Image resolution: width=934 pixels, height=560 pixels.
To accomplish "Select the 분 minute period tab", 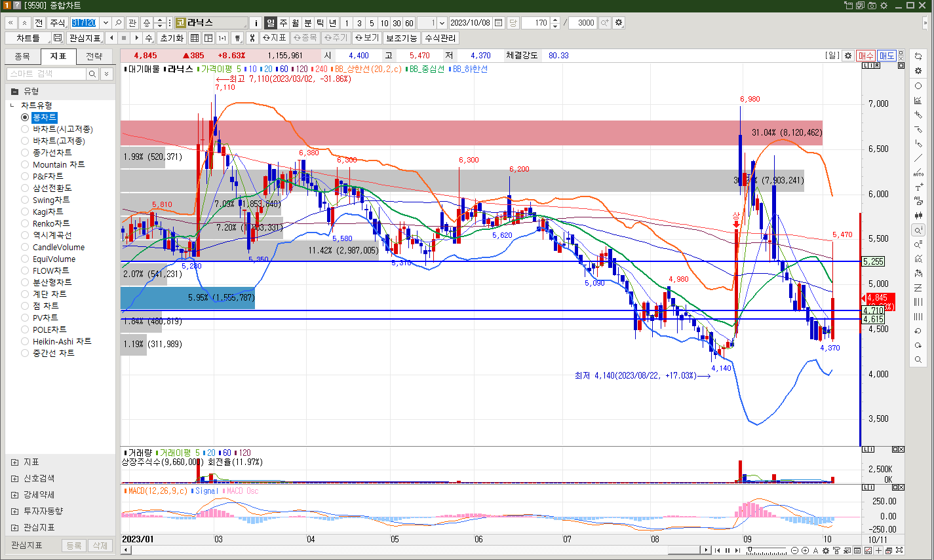I will point(308,23).
